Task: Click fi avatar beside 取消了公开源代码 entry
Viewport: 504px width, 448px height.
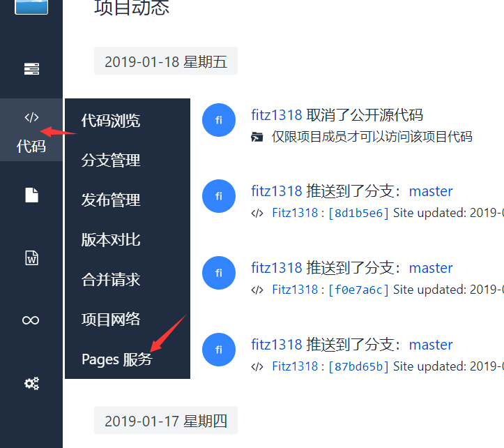Action: (x=219, y=120)
